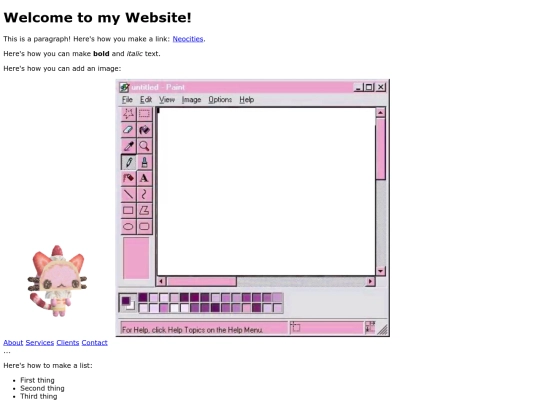Viewport: 540px width, 405px height.
Task: Go to the Services link
Action: [x=40, y=343]
